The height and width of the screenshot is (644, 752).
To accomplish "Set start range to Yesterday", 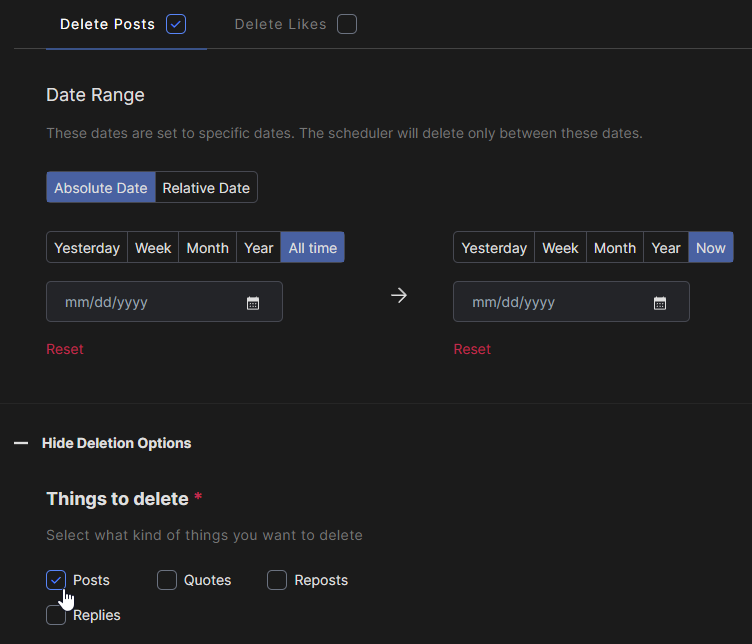I will 87,247.
